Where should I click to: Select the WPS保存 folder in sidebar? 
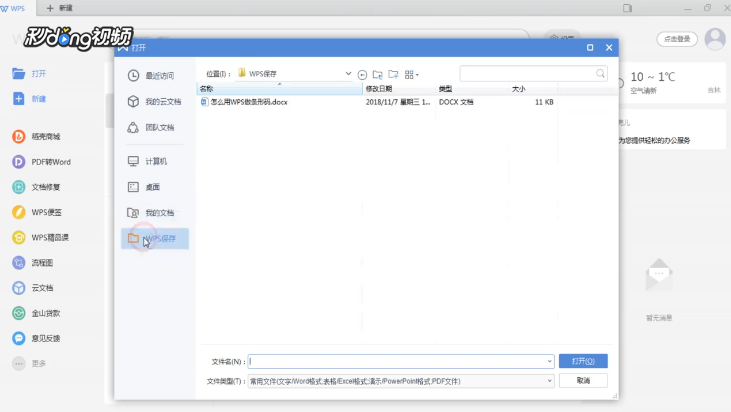(155, 239)
